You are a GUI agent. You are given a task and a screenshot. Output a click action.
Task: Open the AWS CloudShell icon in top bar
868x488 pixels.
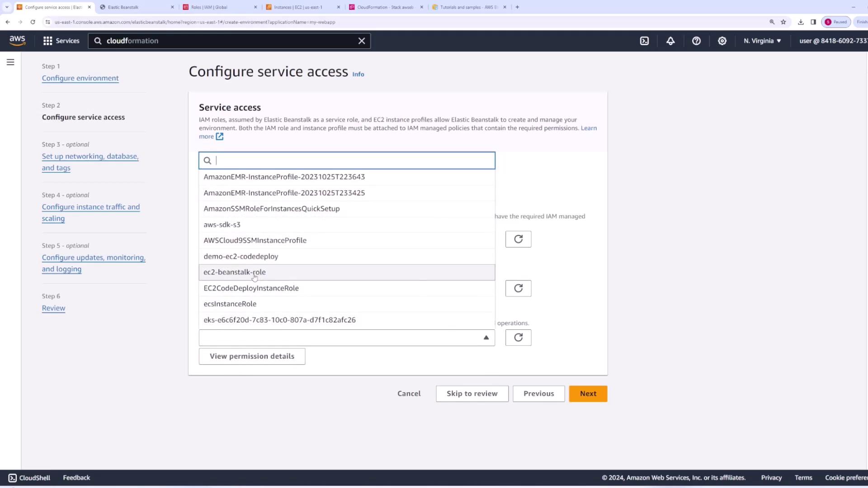point(644,41)
